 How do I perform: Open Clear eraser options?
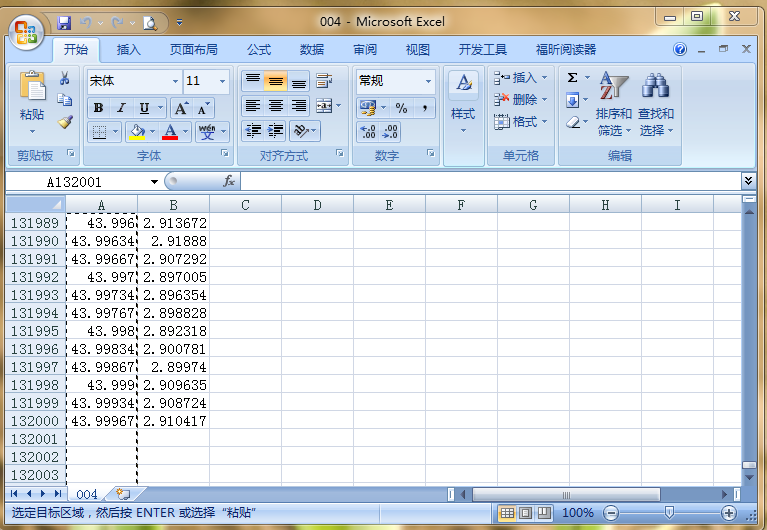click(x=572, y=122)
